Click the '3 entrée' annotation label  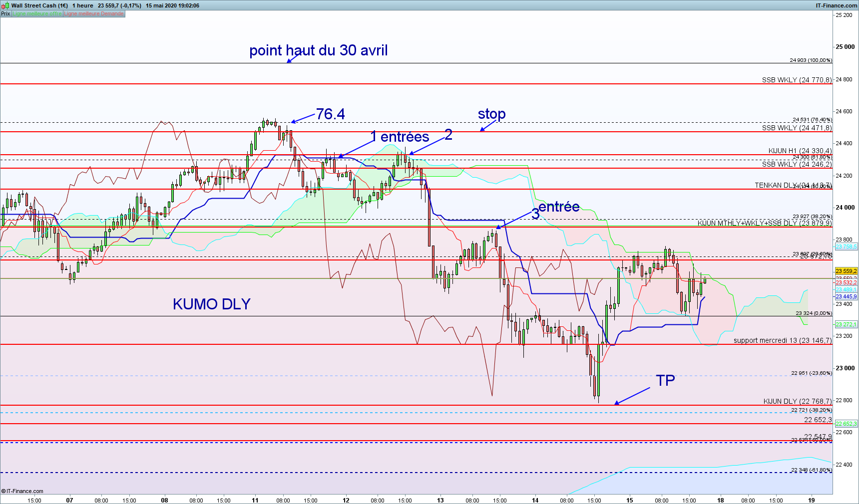[x=555, y=210]
